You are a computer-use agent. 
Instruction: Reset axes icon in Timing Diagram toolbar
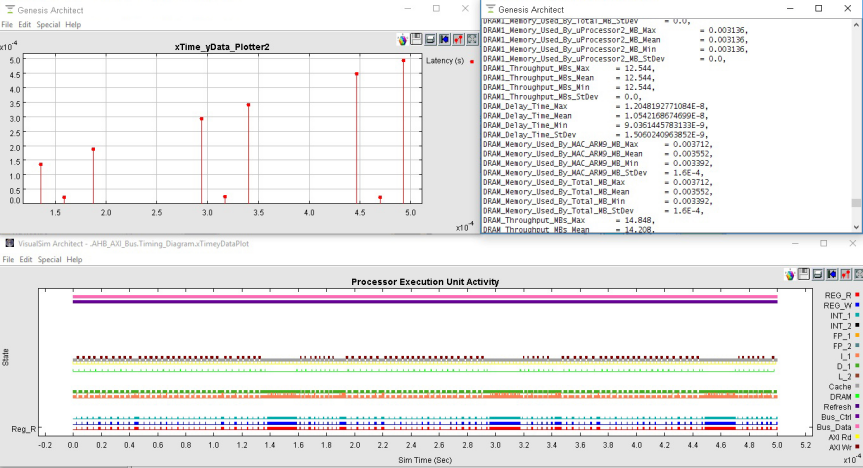click(x=832, y=274)
